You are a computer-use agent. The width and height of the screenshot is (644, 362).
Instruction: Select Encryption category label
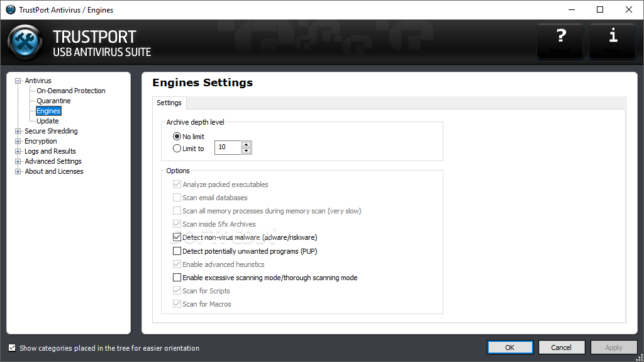(x=41, y=141)
